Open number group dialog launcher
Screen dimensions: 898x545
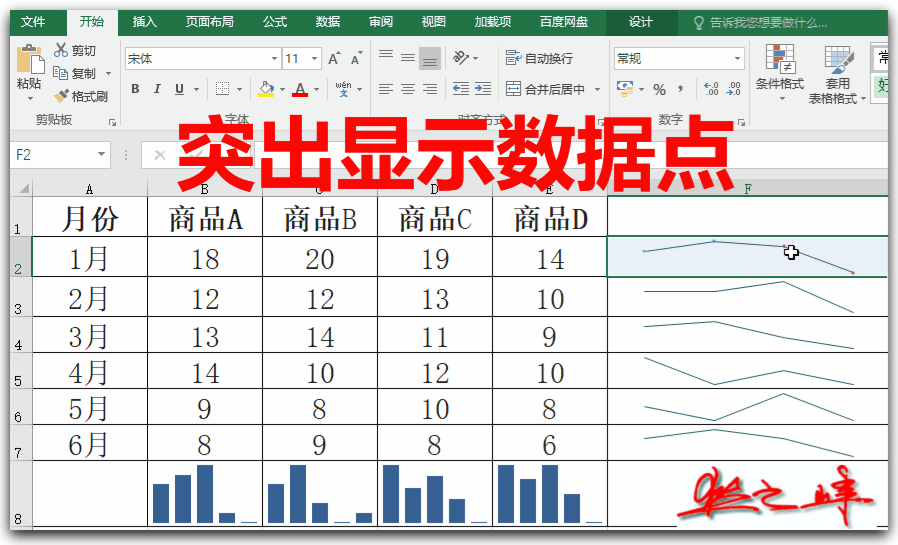tap(741, 122)
